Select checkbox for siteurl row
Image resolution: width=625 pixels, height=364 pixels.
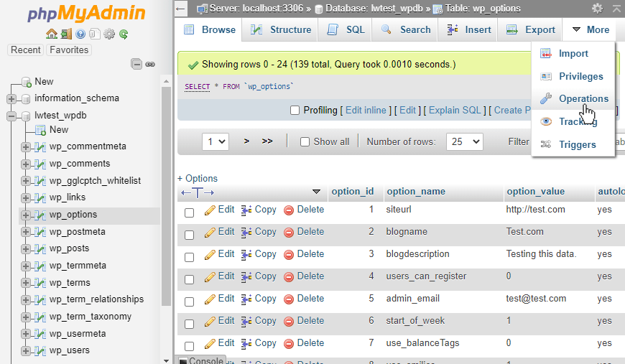pos(190,213)
